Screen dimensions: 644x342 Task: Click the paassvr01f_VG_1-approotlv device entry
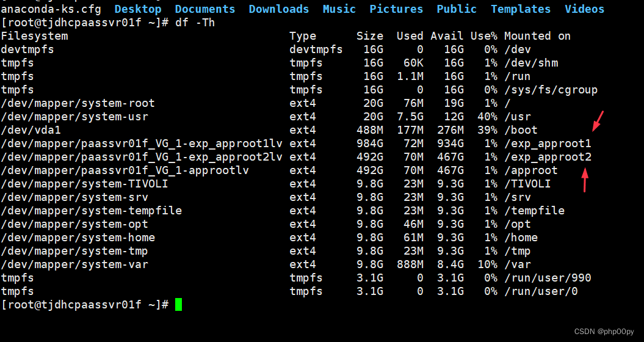pyautogui.click(x=125, y=170)
